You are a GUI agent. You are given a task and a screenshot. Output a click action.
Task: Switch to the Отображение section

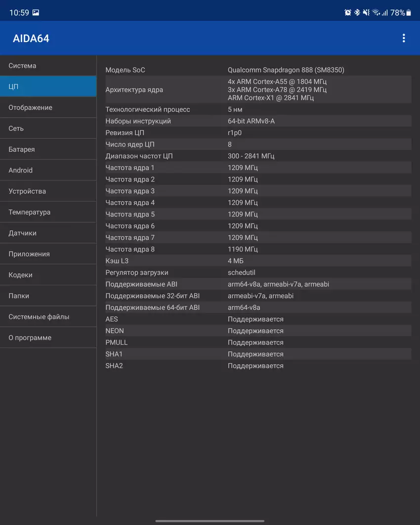click(48, 108)
